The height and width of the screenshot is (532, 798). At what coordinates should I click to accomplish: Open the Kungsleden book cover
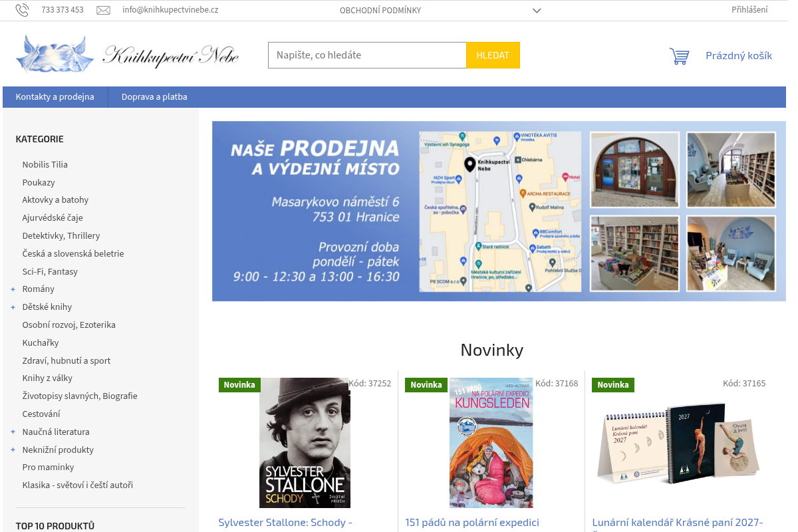[x=491, y=443]
